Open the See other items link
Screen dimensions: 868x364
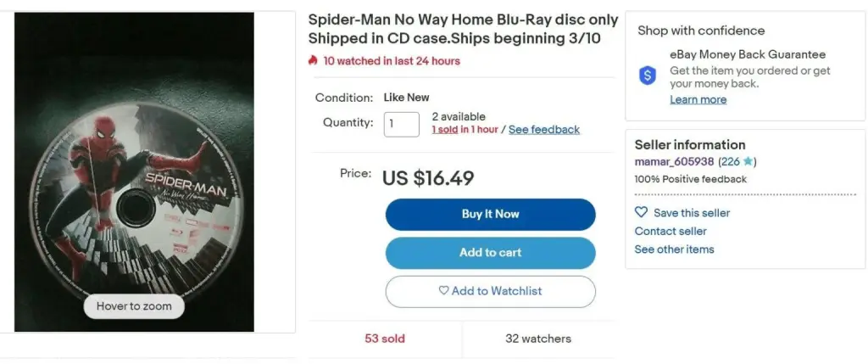pos(674,249)
